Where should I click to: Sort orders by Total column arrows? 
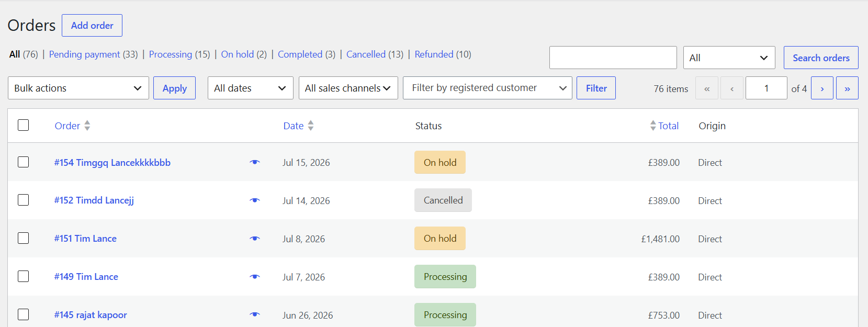click(x=653, y=126)
